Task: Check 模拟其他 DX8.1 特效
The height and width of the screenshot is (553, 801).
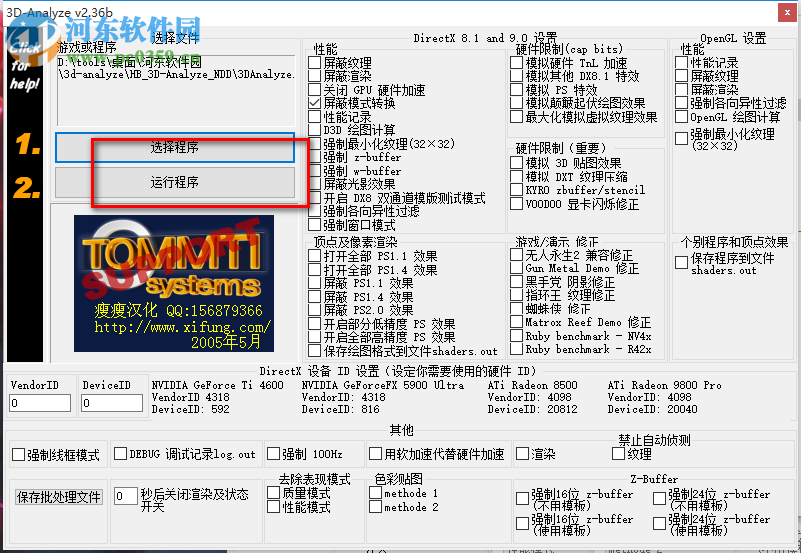Action: click(516, 76)
